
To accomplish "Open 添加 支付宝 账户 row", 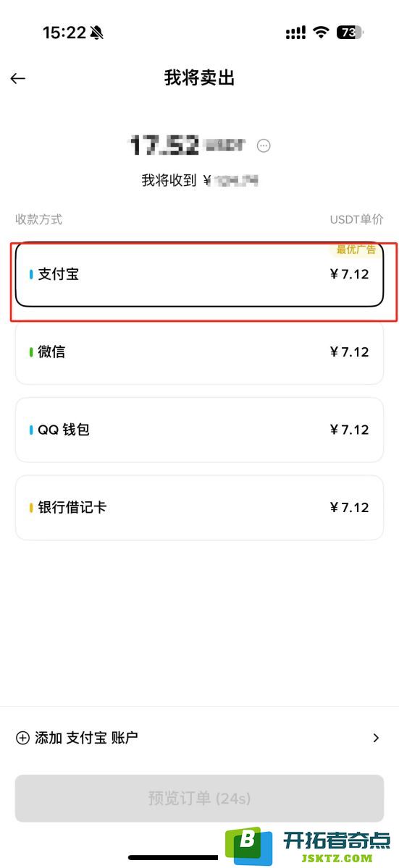I will 199,738.
